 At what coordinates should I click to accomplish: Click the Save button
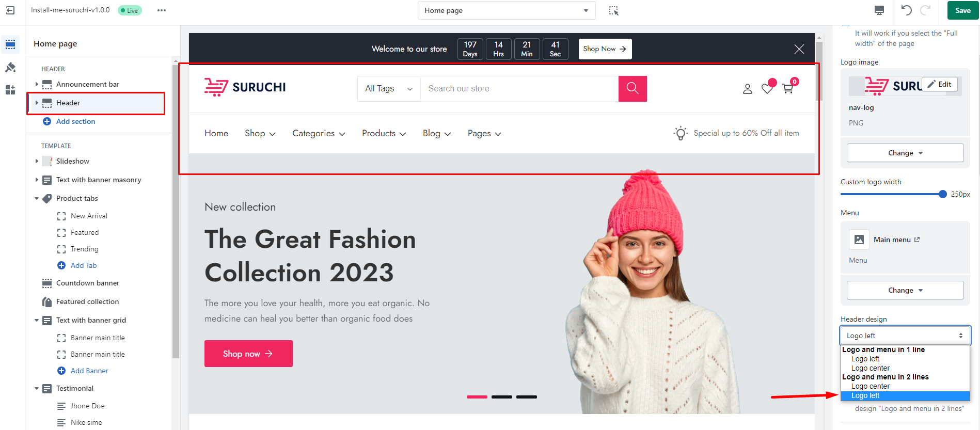962,10
